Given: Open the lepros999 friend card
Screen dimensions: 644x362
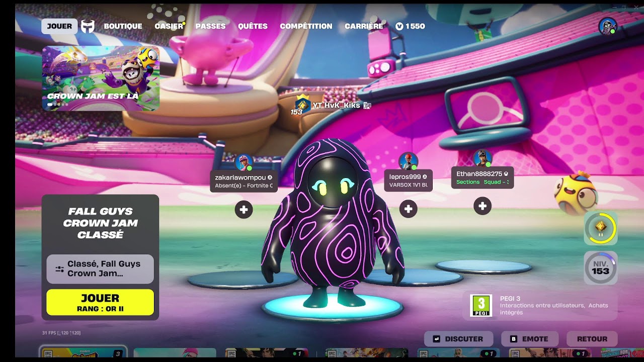Looking at the screenshot, I should 408,180.
